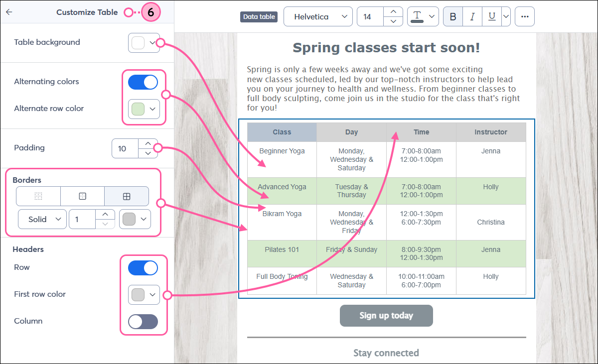Click border width input field

(82, 219)
